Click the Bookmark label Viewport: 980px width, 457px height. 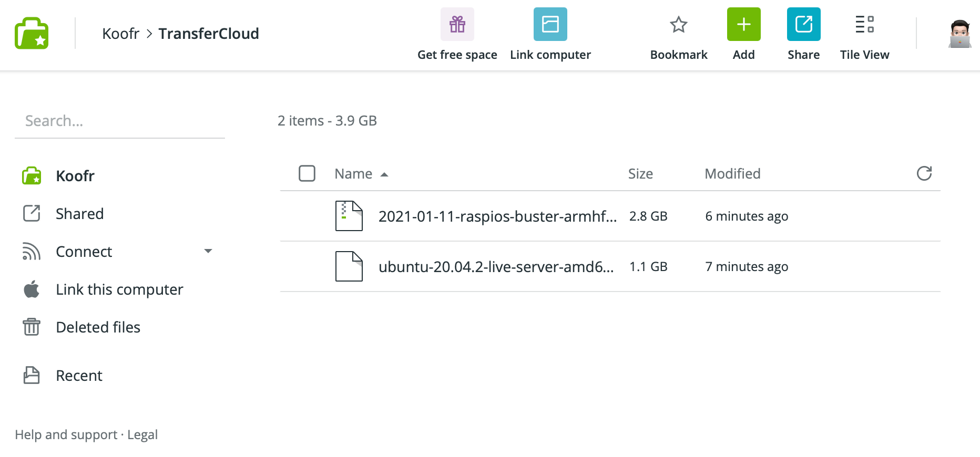click(679, 55)
